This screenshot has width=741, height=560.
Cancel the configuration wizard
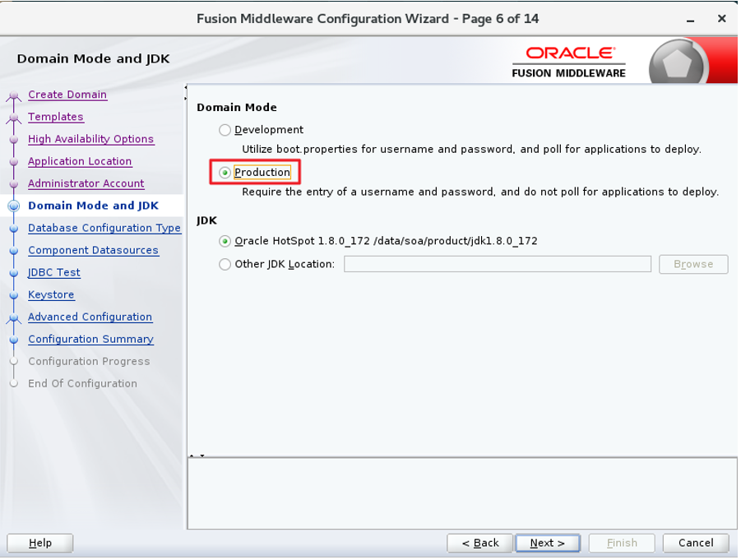pos(696,543)
